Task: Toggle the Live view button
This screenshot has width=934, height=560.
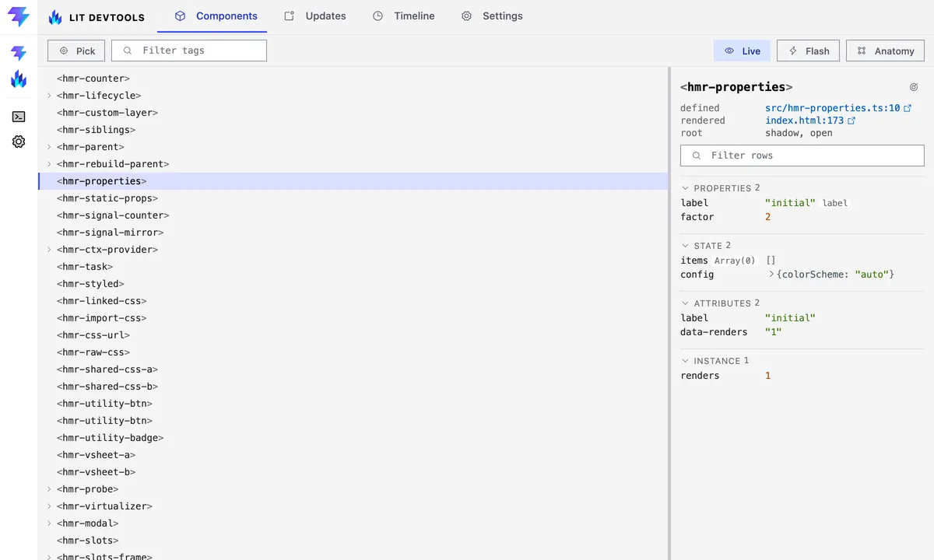Action: (x=742, y=51)
